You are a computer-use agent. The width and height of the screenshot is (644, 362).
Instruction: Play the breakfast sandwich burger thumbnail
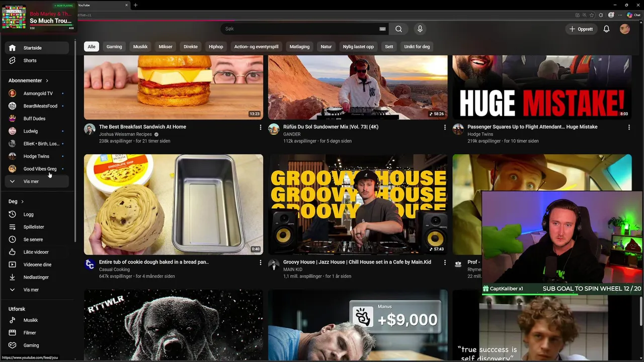pyautogui.click(x=174, y=87)
